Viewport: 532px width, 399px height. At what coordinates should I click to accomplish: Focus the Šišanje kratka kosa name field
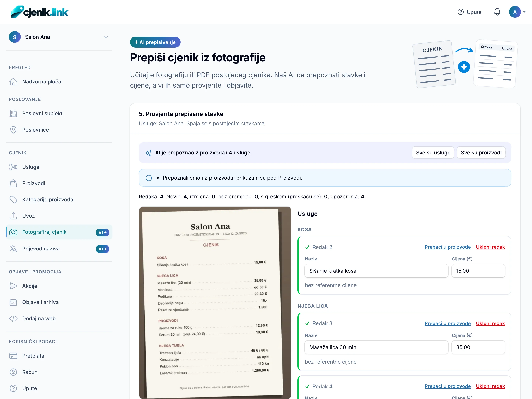click(x=376, y=271)
